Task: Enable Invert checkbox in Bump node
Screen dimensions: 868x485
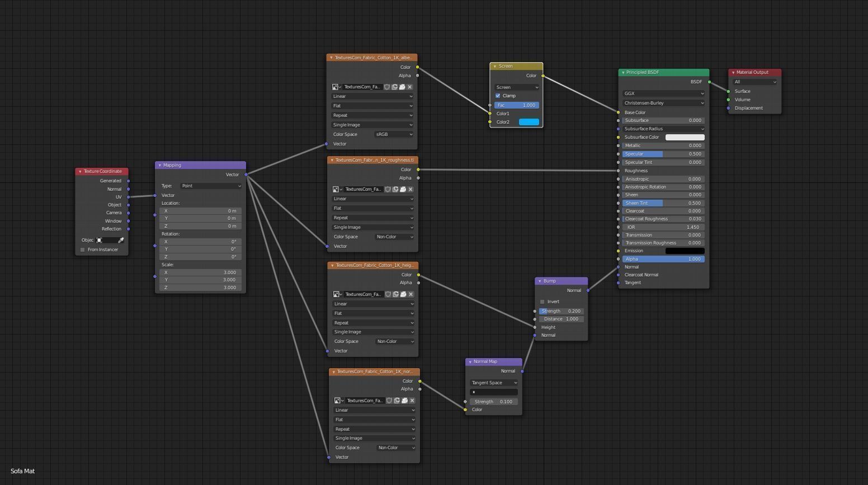Action: (x=542, y=302)
